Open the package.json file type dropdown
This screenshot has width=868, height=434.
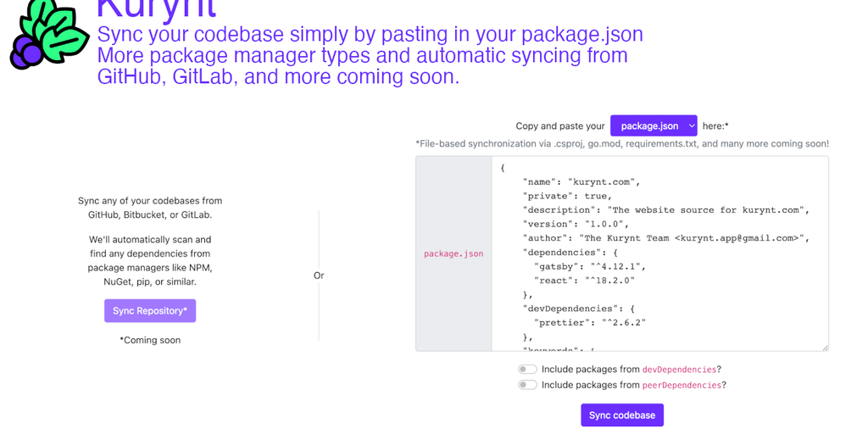[654, 125]
